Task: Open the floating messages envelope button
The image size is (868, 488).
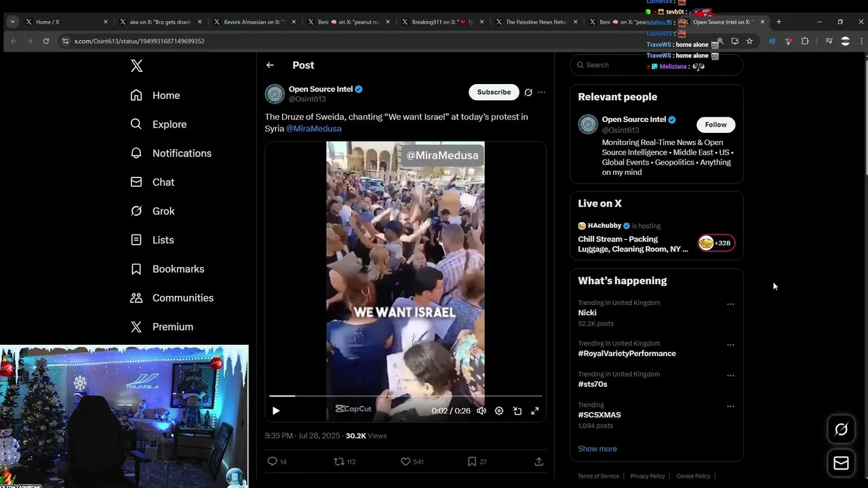Action: 841,464
